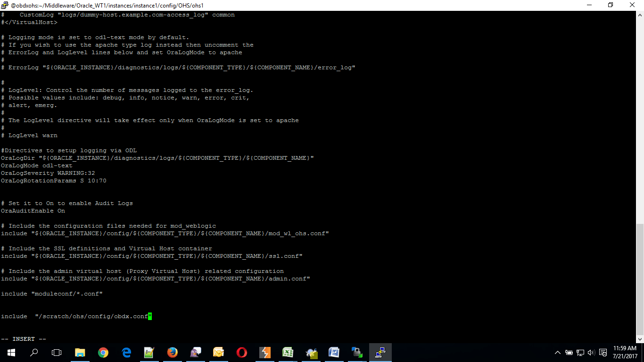Open the volume control slider
This screenshot has width=644, height=362.
click(591, 352)
